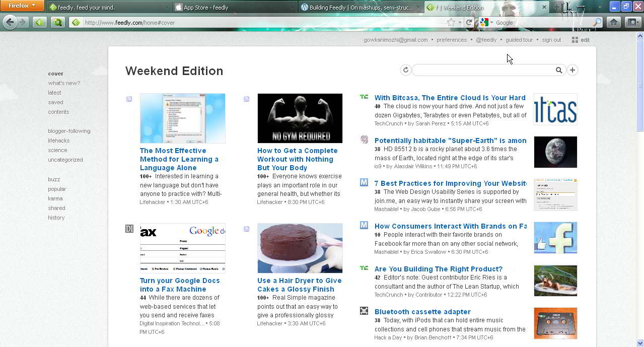
Task: Open 'Potentially habitable Super-Earth' article
Action: (x=450, y=141)
